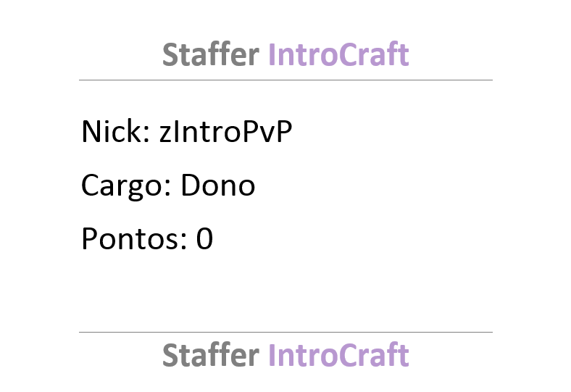Select the "Nick:" label
The width and height of the screenshot is (571, 392).
click(x=116, y=131)
